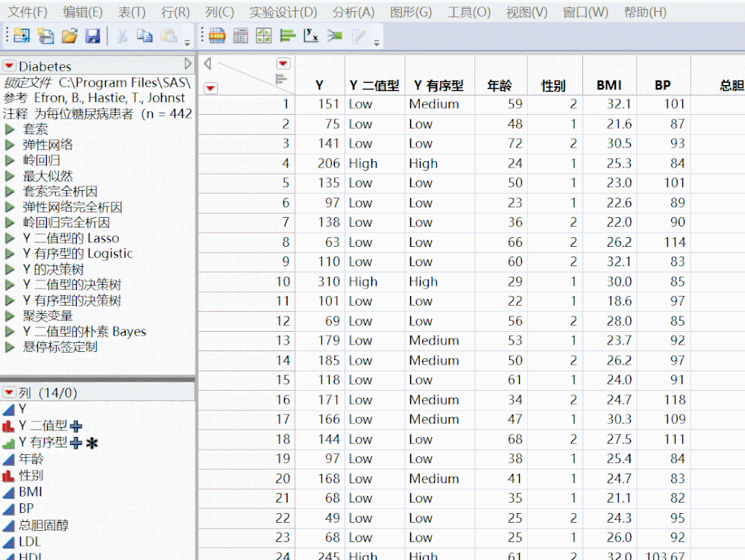Open the 列 (14/0) panel red triangle menu
Screen dimensions: 745x560
point(9,393)
